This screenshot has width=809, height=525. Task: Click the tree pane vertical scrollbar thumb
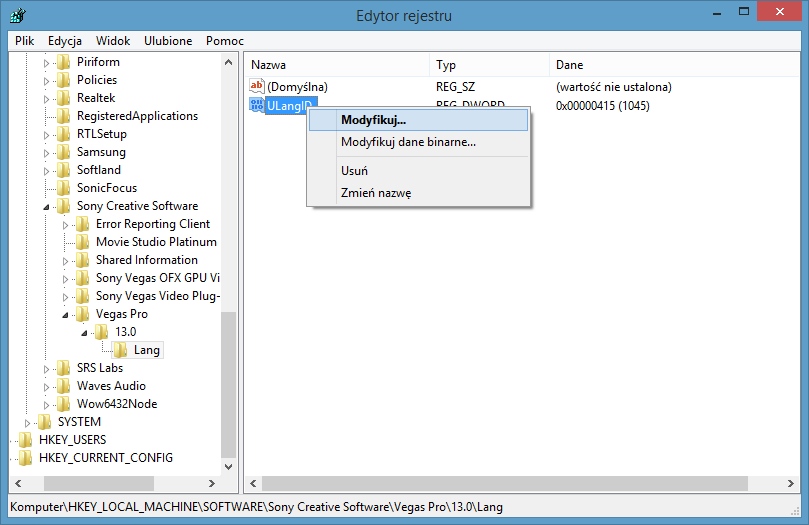[x=229, y=385]
